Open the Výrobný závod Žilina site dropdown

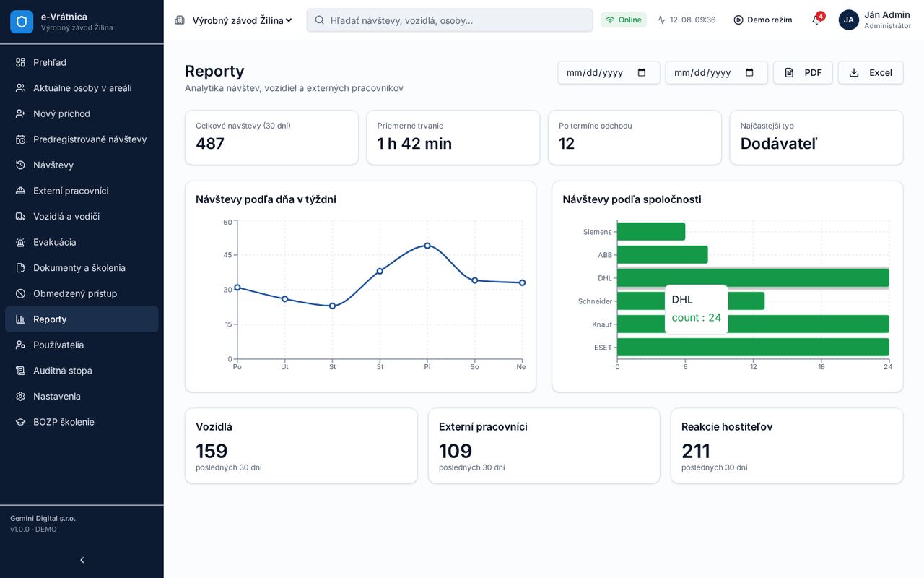[243, 20]
